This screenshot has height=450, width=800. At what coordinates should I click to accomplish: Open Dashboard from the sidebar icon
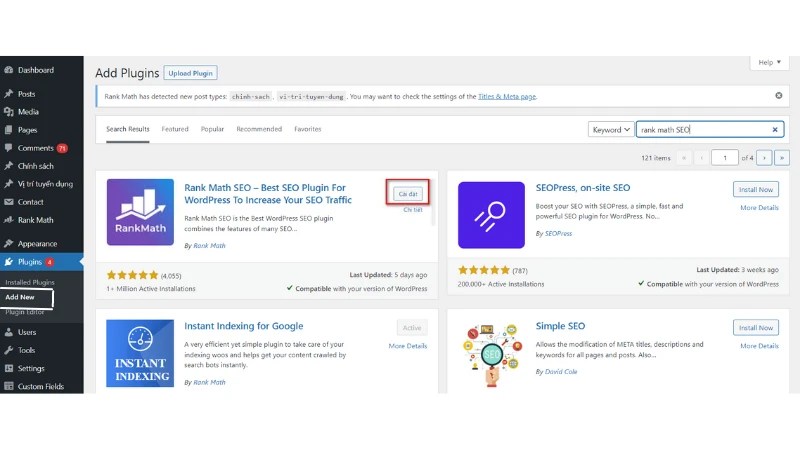click(9, 70)
